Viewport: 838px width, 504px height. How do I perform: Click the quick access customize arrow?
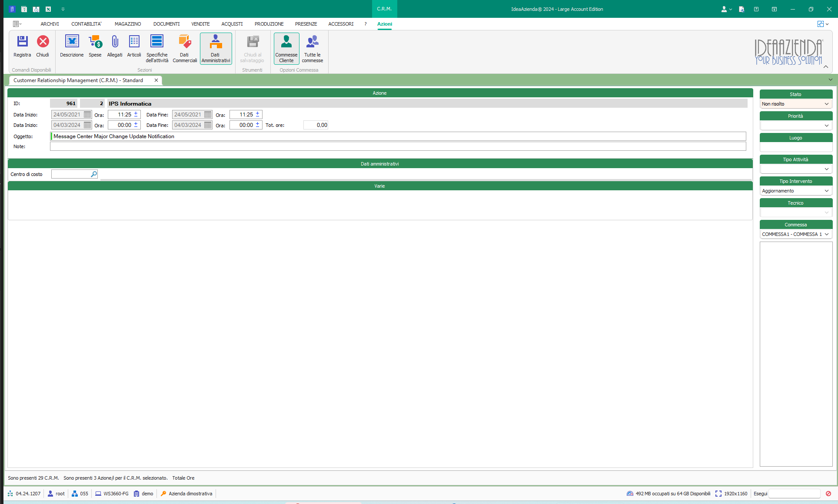[63, 9]
